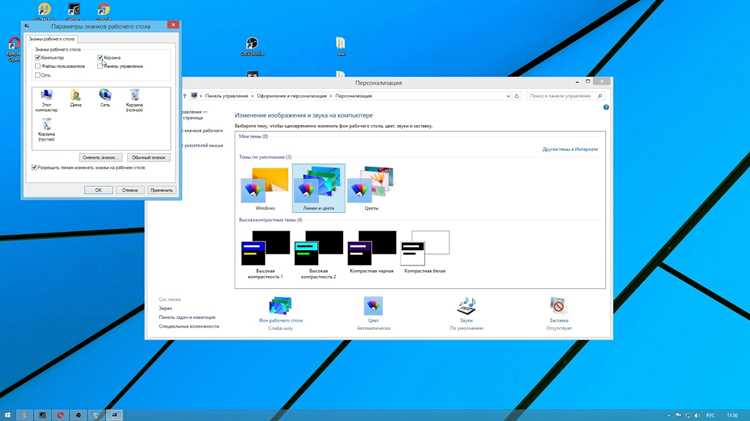Select the Контрастная белая theme
This screenshot has width=750, height=421.
click(425, 252)
